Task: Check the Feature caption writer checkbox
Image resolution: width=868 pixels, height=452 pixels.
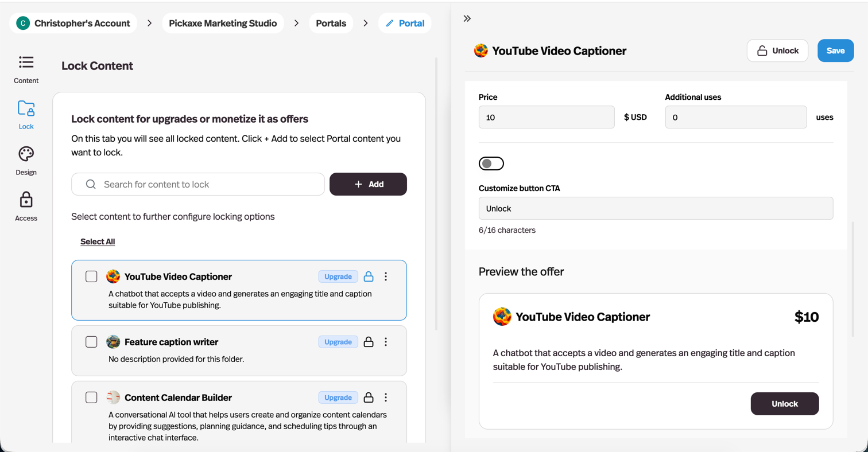Action: pyautogui.click(x=91, y=342)
